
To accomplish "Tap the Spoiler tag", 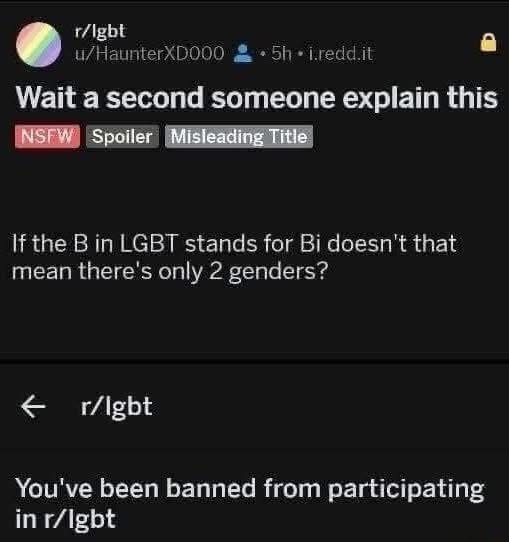I will [122, 136].
